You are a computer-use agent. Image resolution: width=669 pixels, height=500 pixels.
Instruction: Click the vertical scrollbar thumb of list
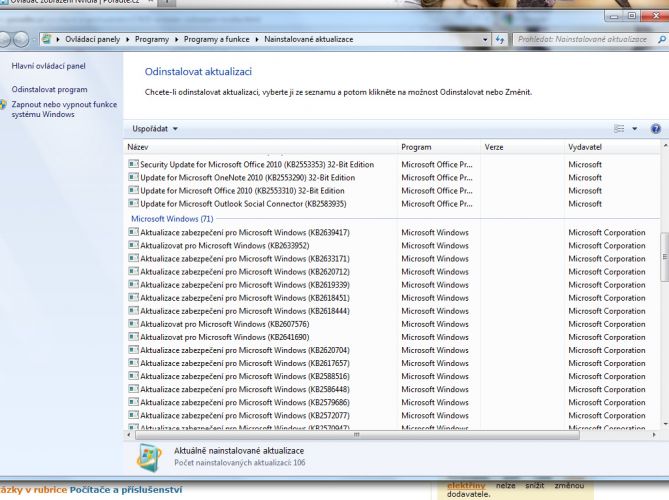pos(664,257)
